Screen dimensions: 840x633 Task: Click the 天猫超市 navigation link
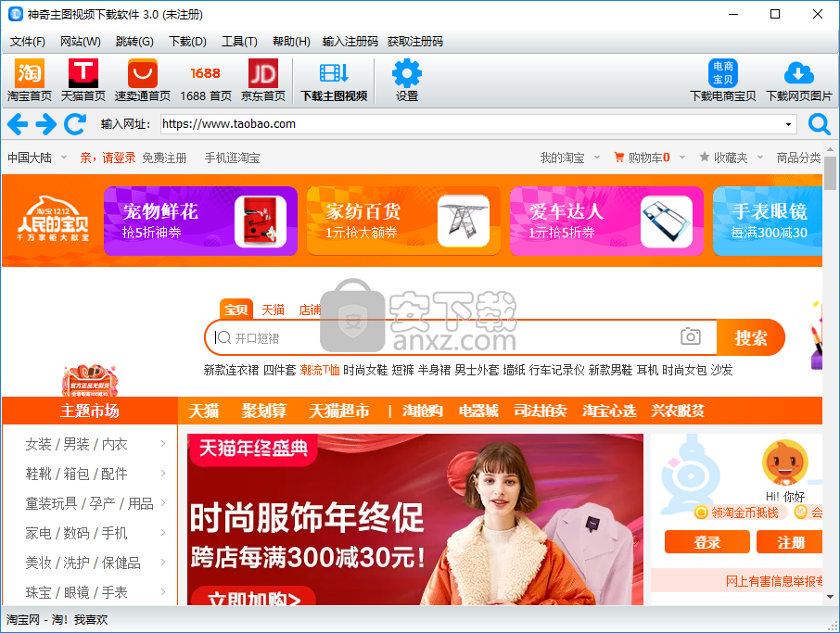tap(339, 411)
